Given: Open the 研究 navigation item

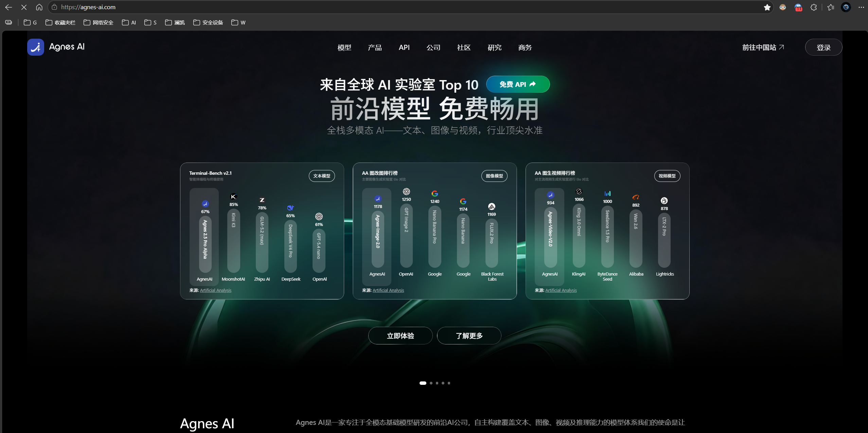Looking at the screenshot, I should (x=494, y=48).
